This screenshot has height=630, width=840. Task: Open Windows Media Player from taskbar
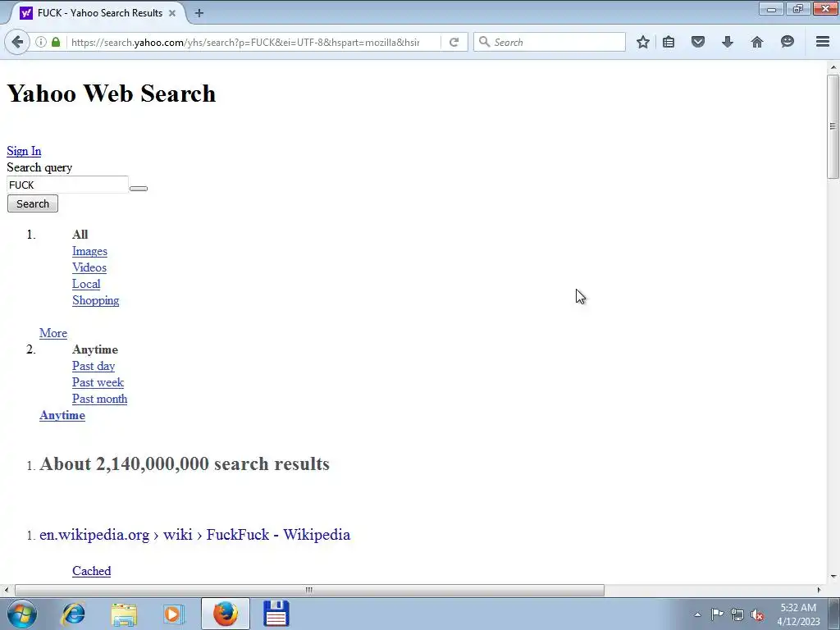[x=174, y=614]
